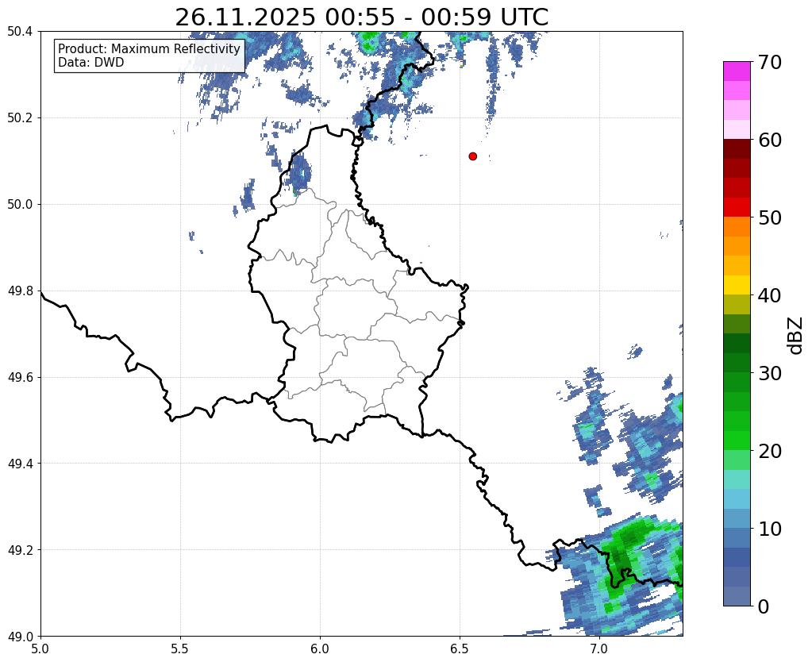Click the colorbar tick label 20
The image size is (812, 662).
pos(769,451)
